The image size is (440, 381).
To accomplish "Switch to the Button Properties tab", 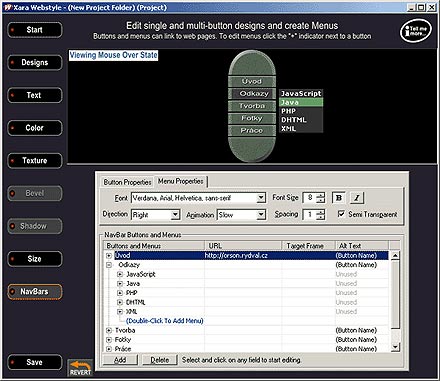I will [x=127, y=182].
